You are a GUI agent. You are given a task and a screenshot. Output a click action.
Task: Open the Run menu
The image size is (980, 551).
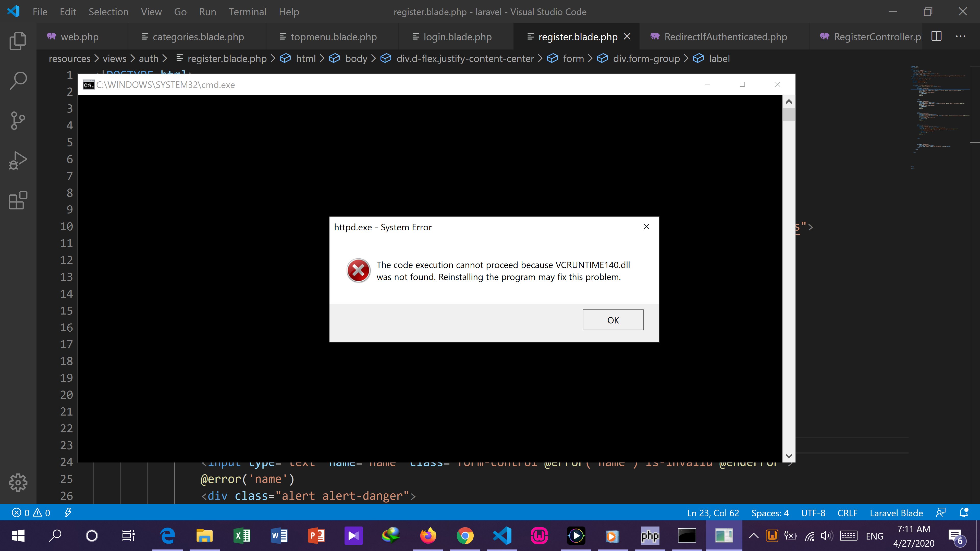207,12
